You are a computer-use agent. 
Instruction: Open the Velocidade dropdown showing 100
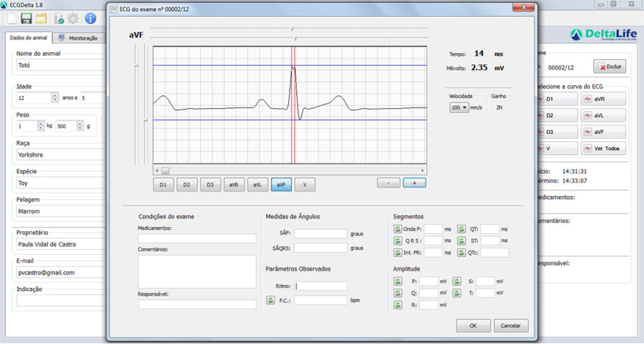[458, 108]
